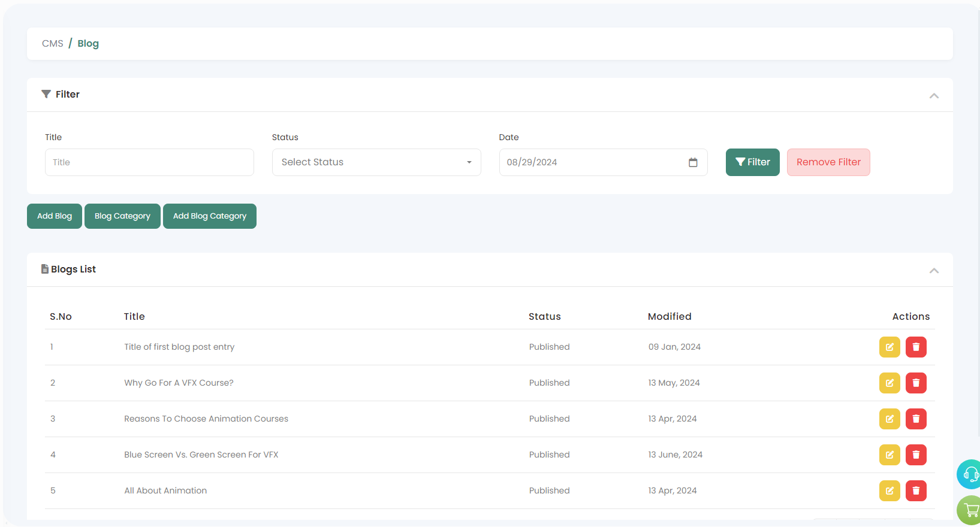Viewport: 980px width, 527px height.
Task: Edit the 'All About Animation' blog
Action: tap(889, 491)
